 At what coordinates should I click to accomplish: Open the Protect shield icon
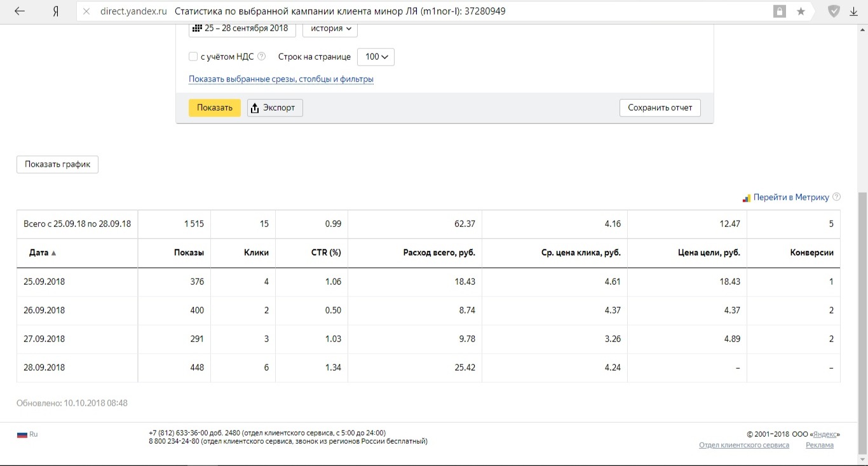[x=834, y=11]
